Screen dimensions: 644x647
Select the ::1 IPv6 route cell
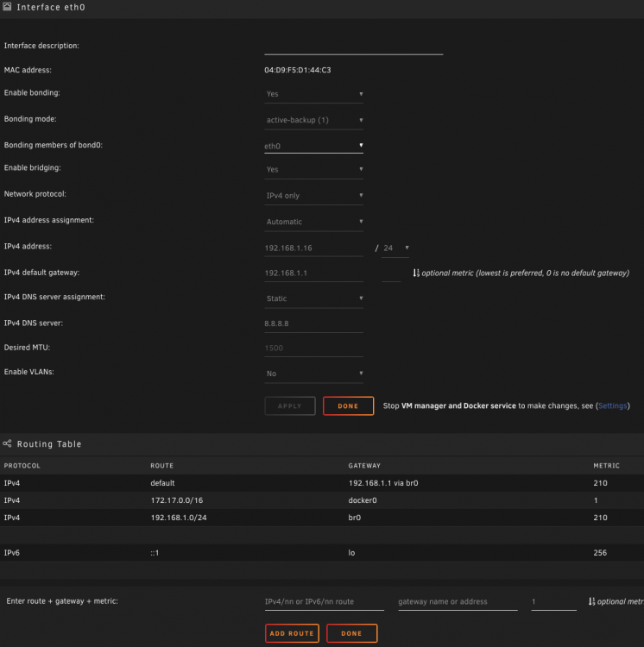155,552
